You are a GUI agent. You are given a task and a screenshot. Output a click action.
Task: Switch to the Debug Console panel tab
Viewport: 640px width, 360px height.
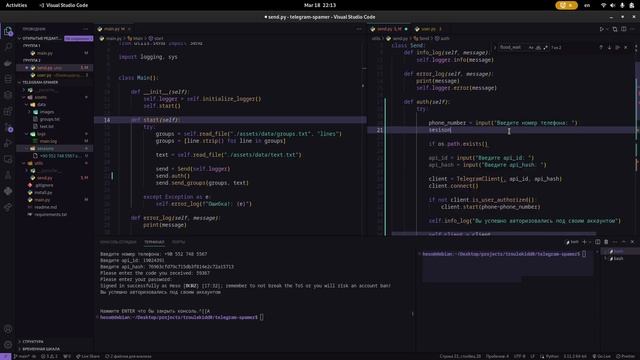tap(118, 242)
